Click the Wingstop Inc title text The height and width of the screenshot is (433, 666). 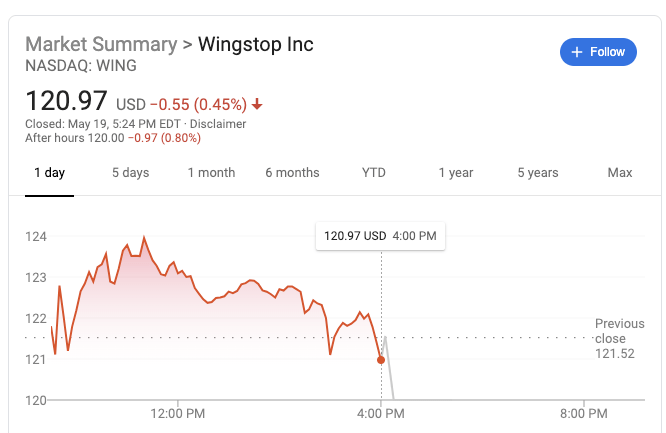[256, 45]
